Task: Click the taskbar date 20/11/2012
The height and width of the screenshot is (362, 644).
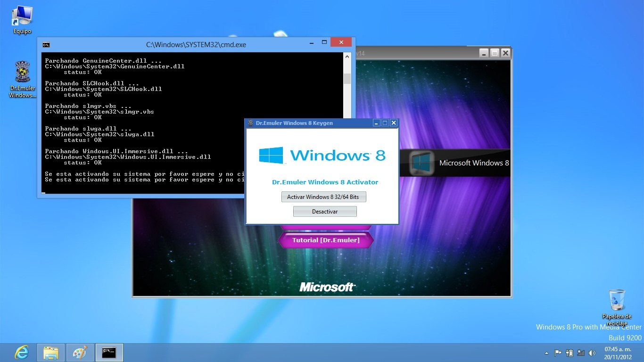Action: 618,357
